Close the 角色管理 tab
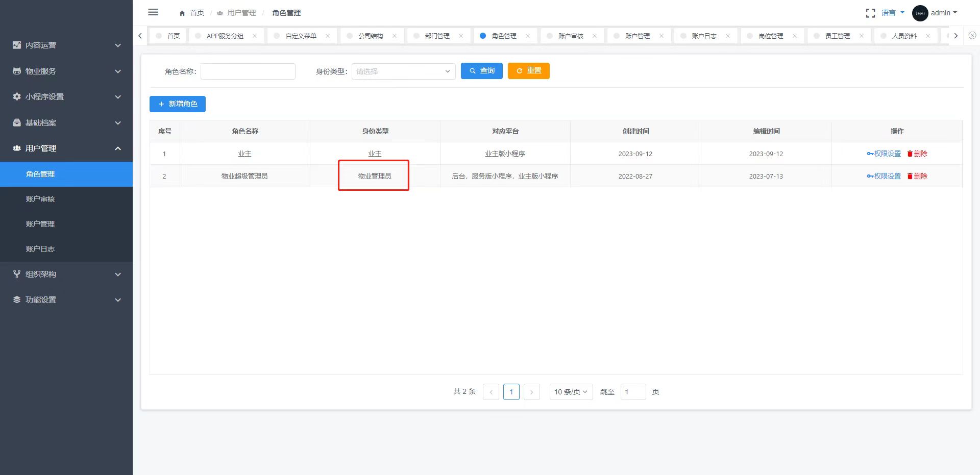 pos(528,36)
